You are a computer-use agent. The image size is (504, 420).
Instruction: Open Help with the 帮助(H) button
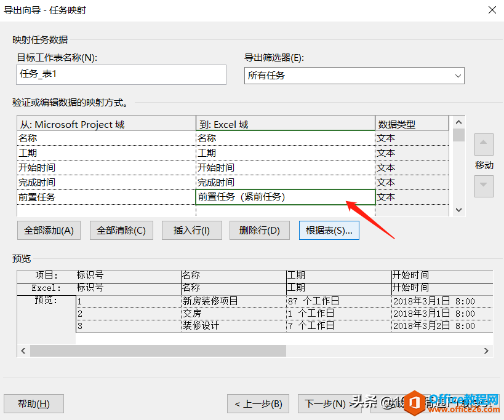[34, 404]
